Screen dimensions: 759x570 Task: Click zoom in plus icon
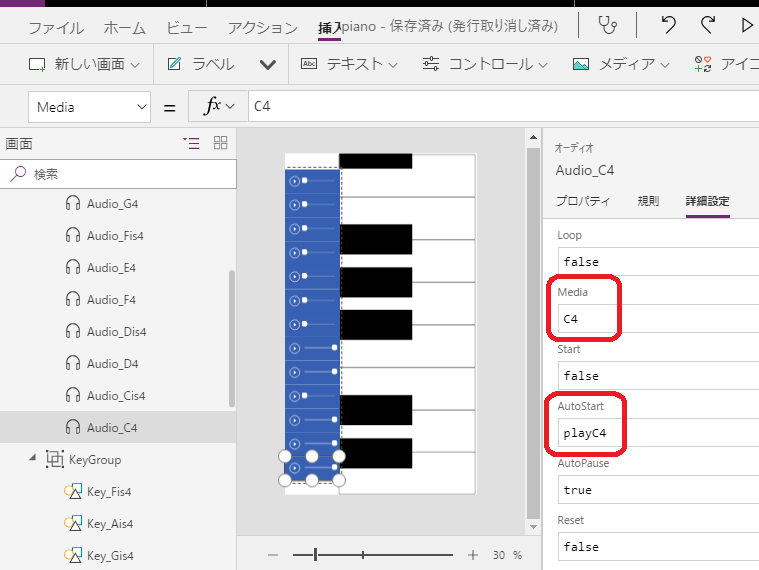click(x=473, y=555)
